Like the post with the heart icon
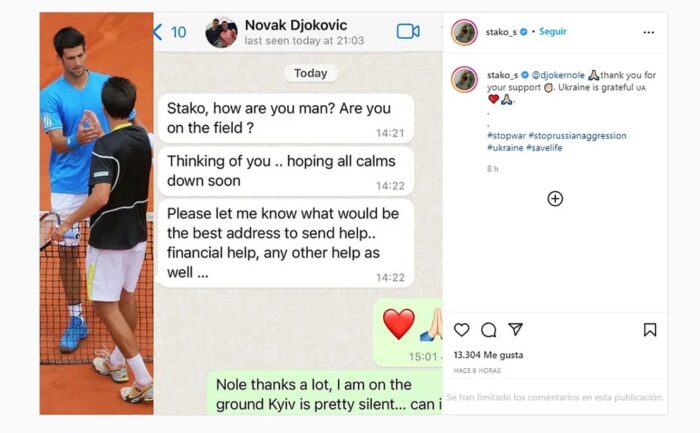The image size is (700, 433). click(x=461, y=330)
